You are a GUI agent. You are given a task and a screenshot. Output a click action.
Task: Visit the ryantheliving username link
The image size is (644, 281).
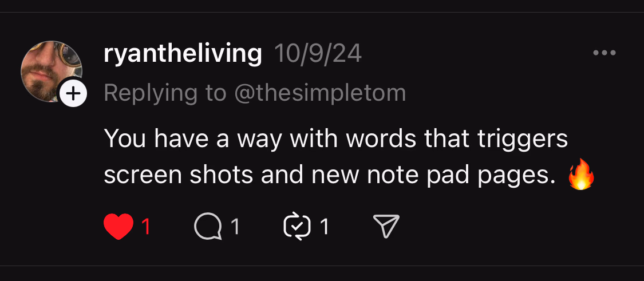pos(183,54)
